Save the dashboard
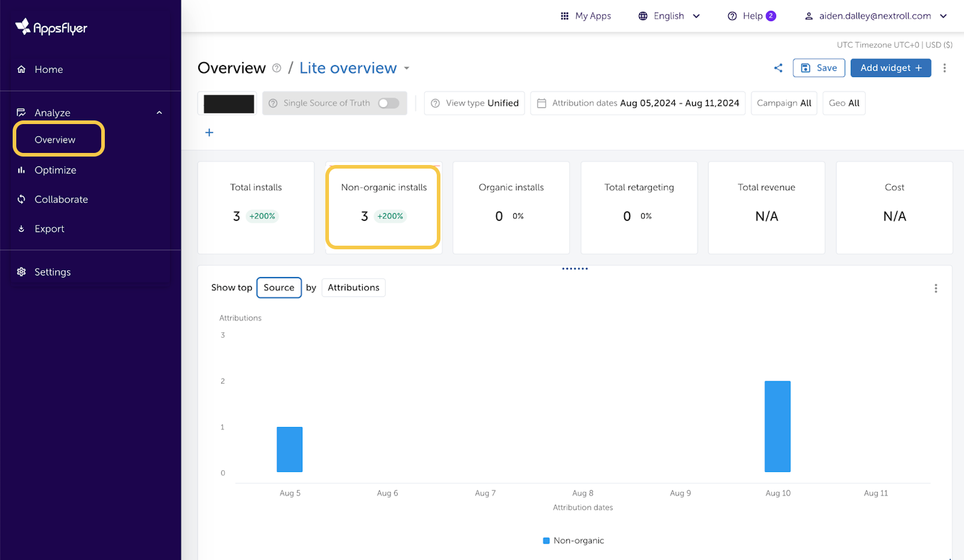This screenshot has width=964, height=560. pyautogui.click(x=819, y=68)
